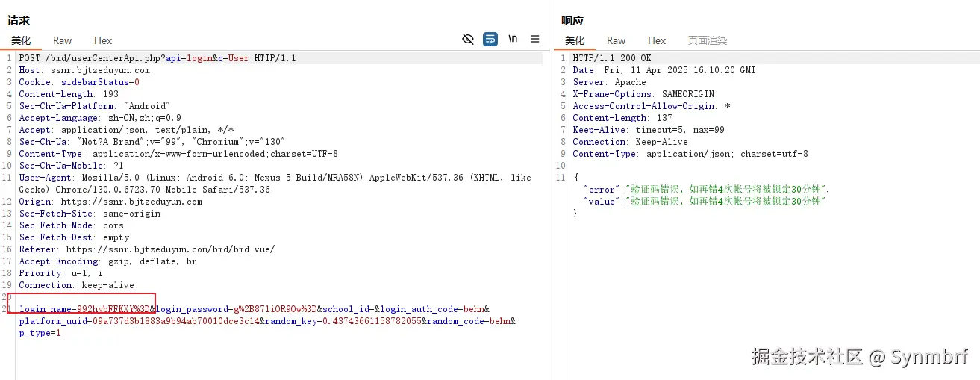Click the Referer URL in the request headers

pyautogui.click(x=170, y=249)
